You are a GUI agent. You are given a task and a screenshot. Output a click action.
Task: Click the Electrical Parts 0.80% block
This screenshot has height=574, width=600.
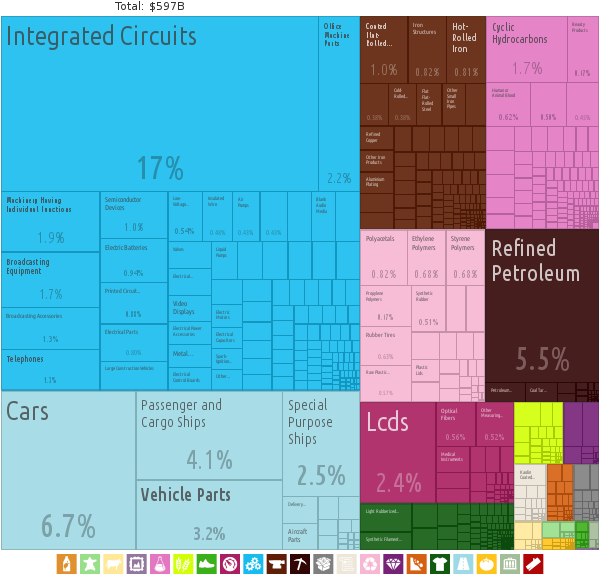click(x=134, y=342)
